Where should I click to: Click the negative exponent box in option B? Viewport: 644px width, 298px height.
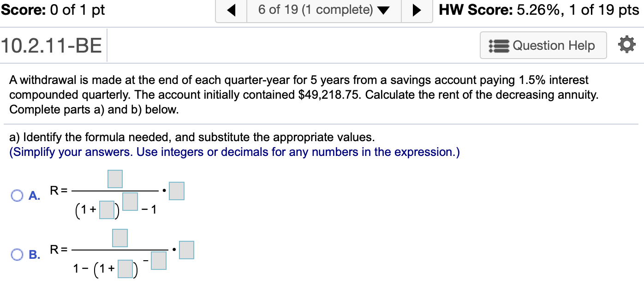(x=158, y=261)
